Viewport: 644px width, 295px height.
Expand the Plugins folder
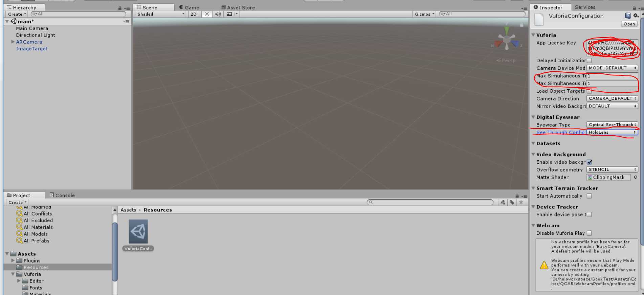click(x=13, y=260)
